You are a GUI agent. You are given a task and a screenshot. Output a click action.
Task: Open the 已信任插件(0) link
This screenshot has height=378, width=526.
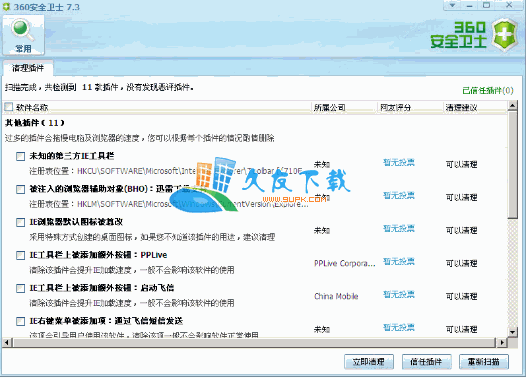pyautogui.click(x=487, y=91)
